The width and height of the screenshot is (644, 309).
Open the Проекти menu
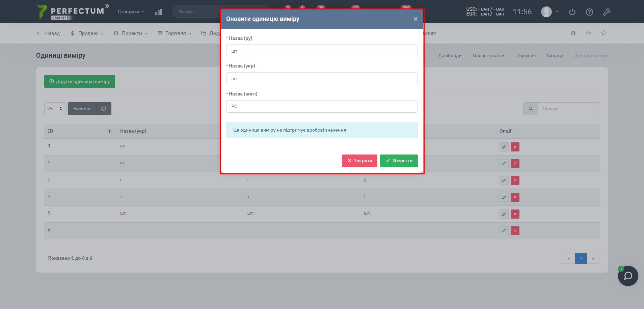click(x=131, y=33)
